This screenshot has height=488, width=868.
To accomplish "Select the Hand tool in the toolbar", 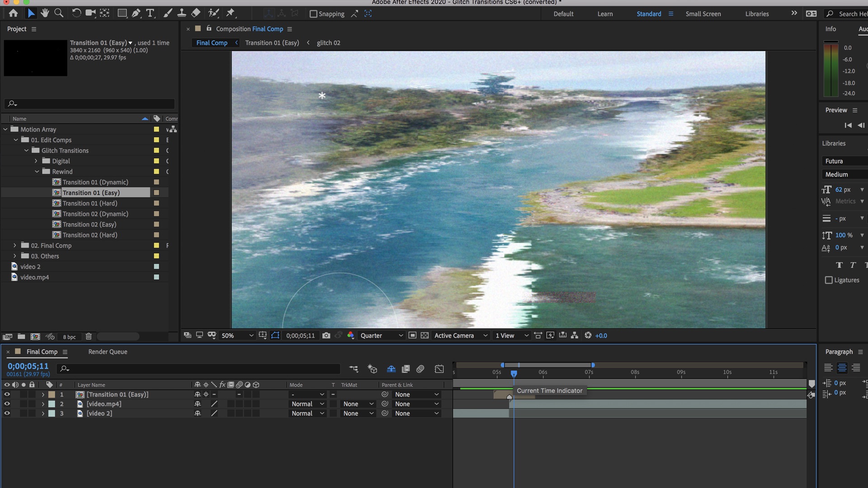I will coord(45,13).
